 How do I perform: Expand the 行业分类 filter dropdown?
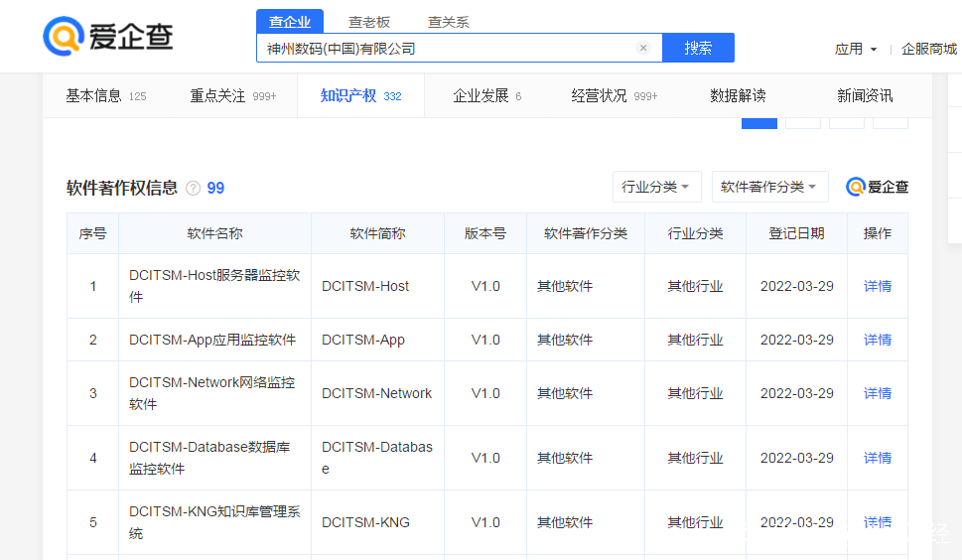point(656,187)
